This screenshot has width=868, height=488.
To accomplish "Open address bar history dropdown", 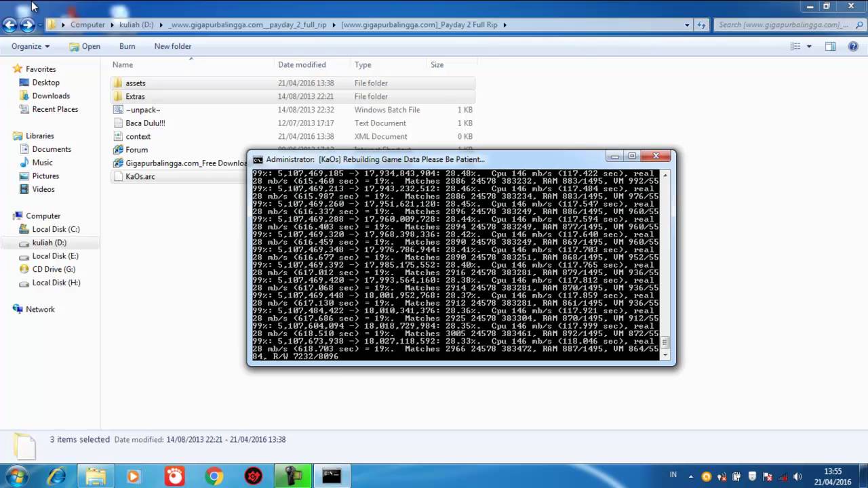I will [x=687, y=24].
